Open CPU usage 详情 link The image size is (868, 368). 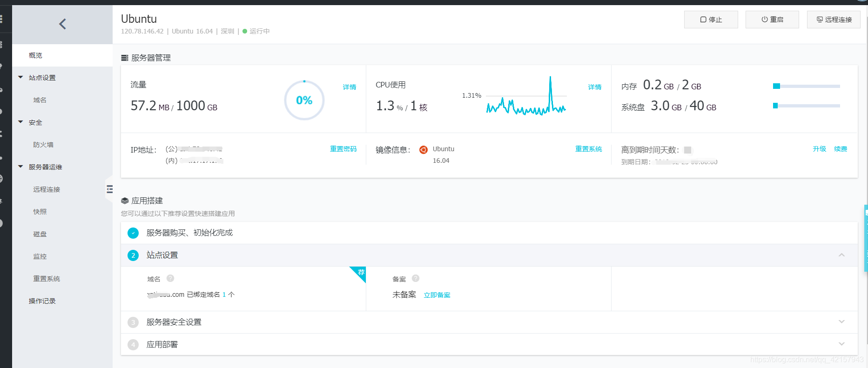[x=595, y=87]
